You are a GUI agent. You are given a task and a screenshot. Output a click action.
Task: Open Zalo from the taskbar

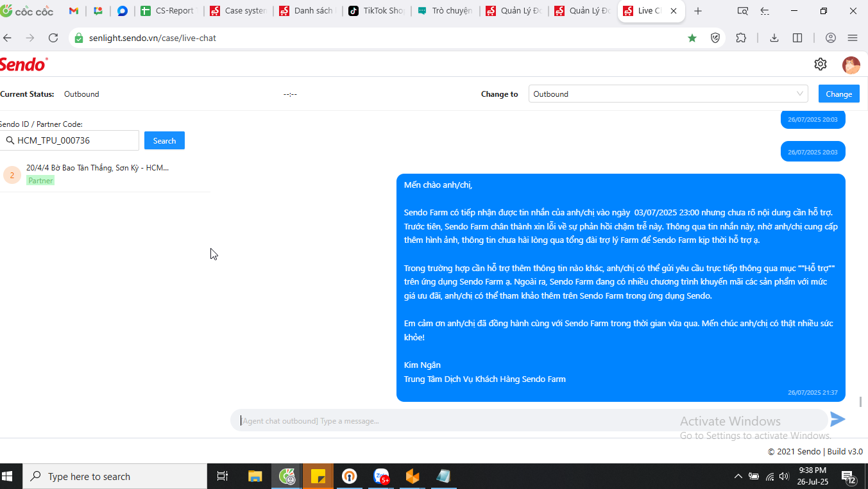coord(381,476)
